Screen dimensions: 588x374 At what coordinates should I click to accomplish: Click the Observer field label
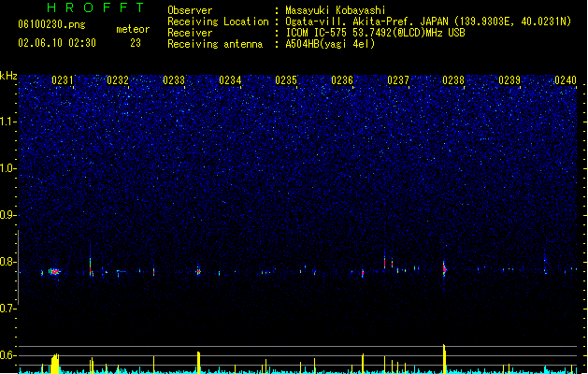190,10
